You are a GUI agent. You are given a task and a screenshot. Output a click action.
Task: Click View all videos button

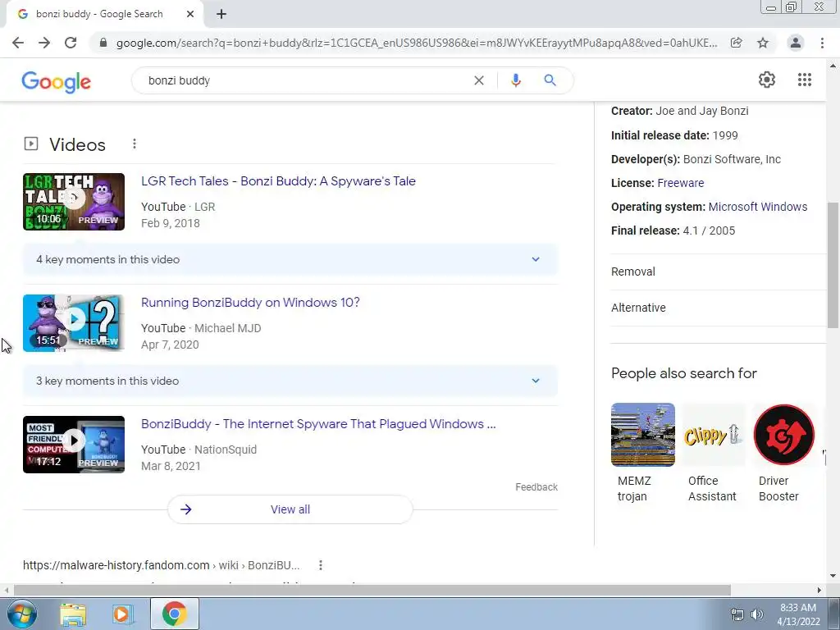pyautogui.click(x=290, y=509)
